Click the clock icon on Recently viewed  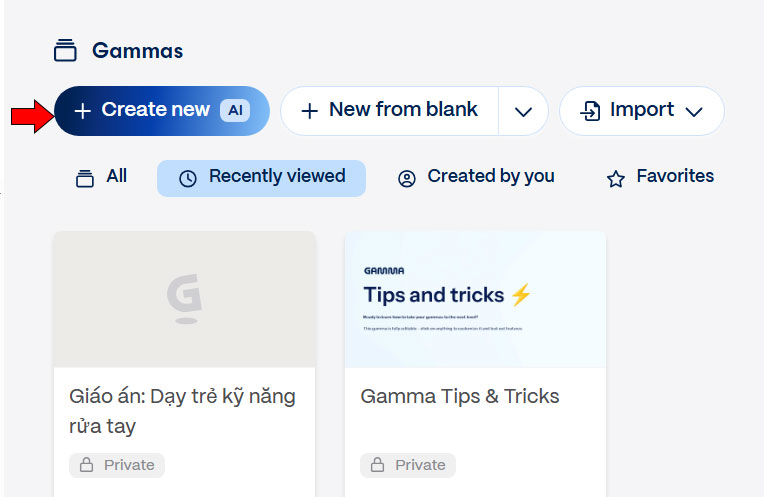[x=188, y=178]
